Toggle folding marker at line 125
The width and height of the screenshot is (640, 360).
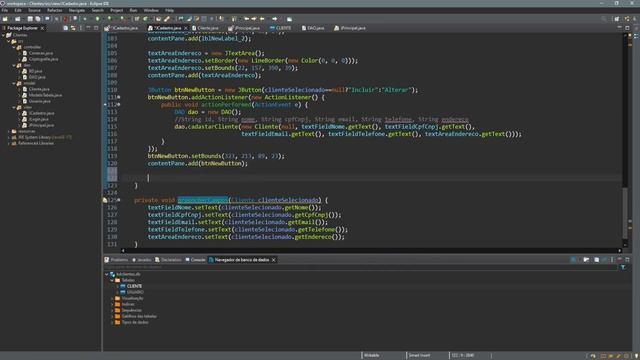click(119, 200)
